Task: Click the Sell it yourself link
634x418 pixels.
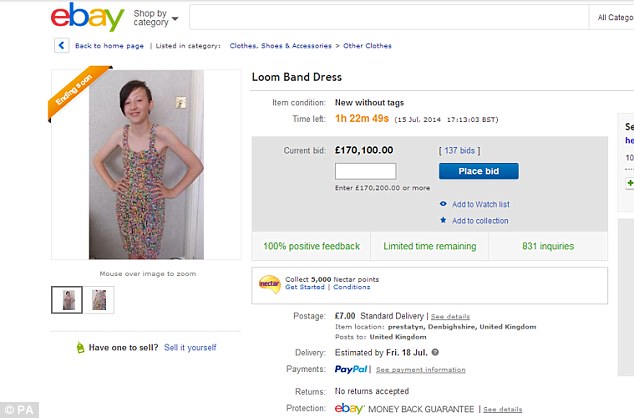Action: pos(190,348)
